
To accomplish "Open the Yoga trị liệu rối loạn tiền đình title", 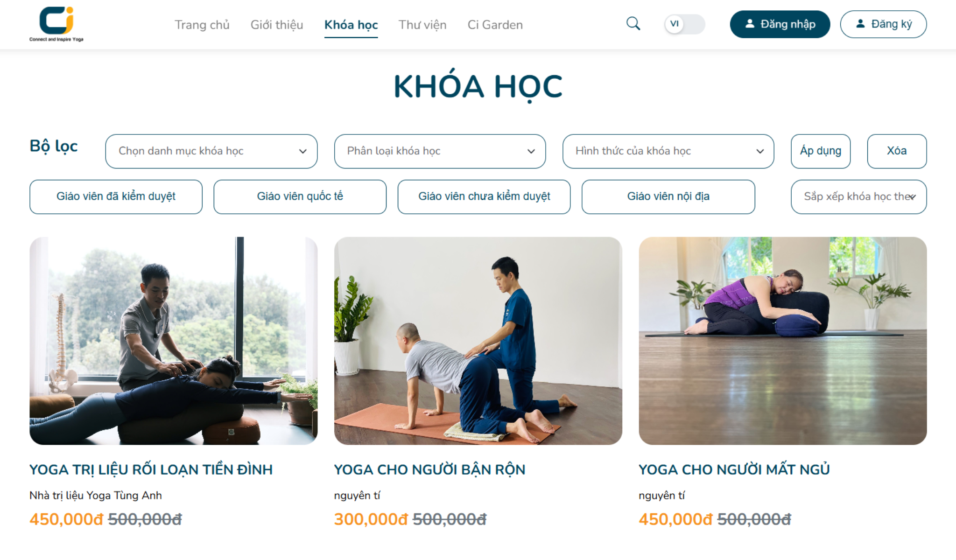I will [x=151, y=469].
